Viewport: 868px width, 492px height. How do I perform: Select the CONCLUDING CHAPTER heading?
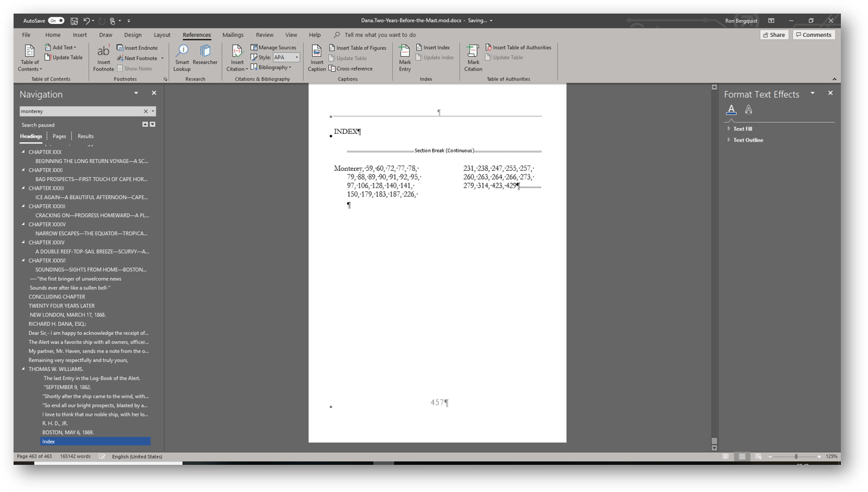coord(57,297)
